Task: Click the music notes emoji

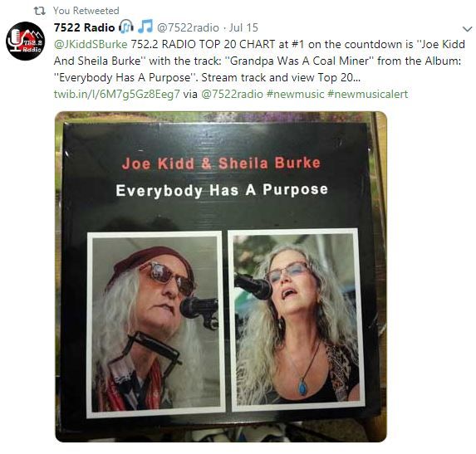Action: [x=145, y=27]
